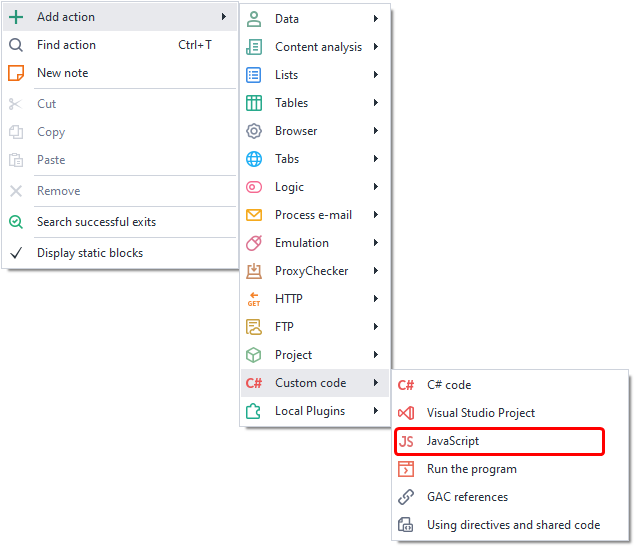Toggle Display static blocks checkmark
The image size is (636, 548).
(16, 253)
